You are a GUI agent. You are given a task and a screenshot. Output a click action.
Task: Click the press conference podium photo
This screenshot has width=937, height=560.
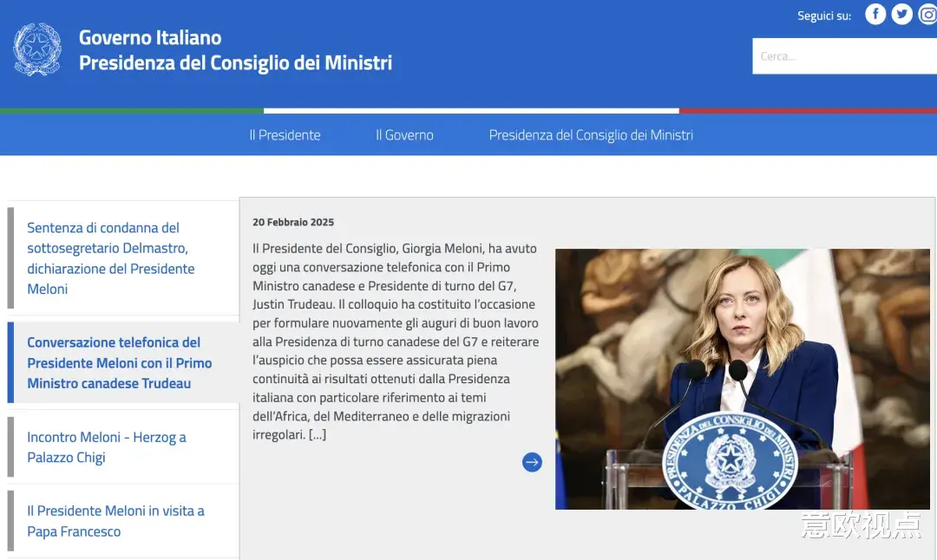742,379
